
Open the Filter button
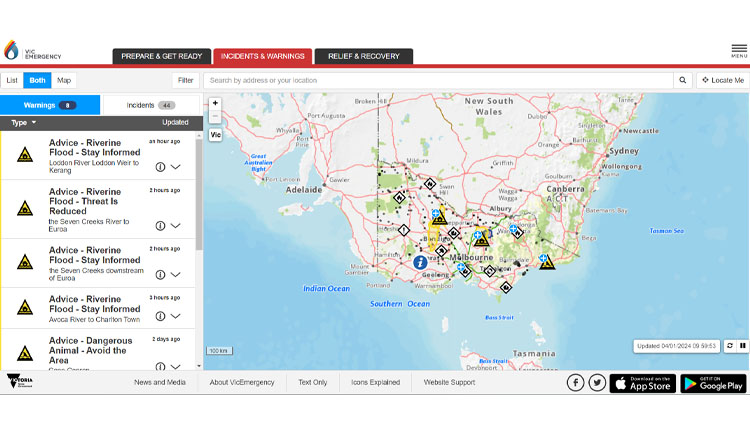186,80
